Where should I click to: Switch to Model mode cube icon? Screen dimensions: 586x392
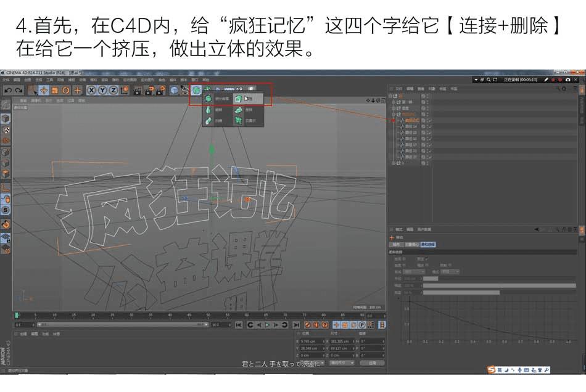[x=5, y=119]
